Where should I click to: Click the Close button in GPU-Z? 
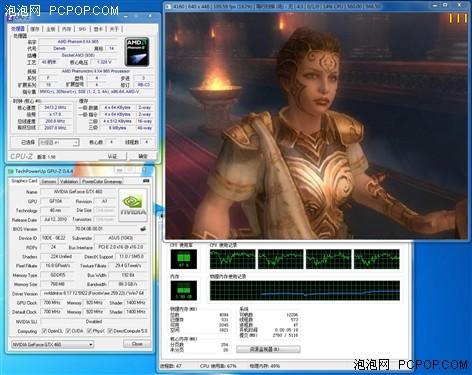pyautogui.click(x=137, y=344)
